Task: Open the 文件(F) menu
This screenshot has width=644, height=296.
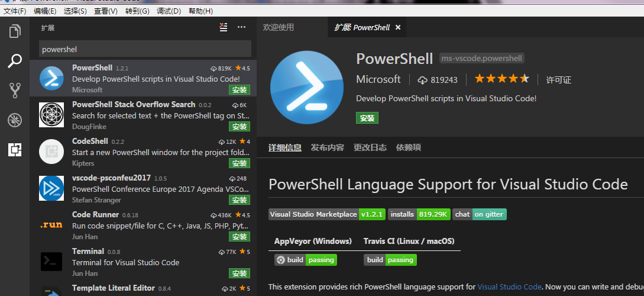Action: click(x=15, y=11)
